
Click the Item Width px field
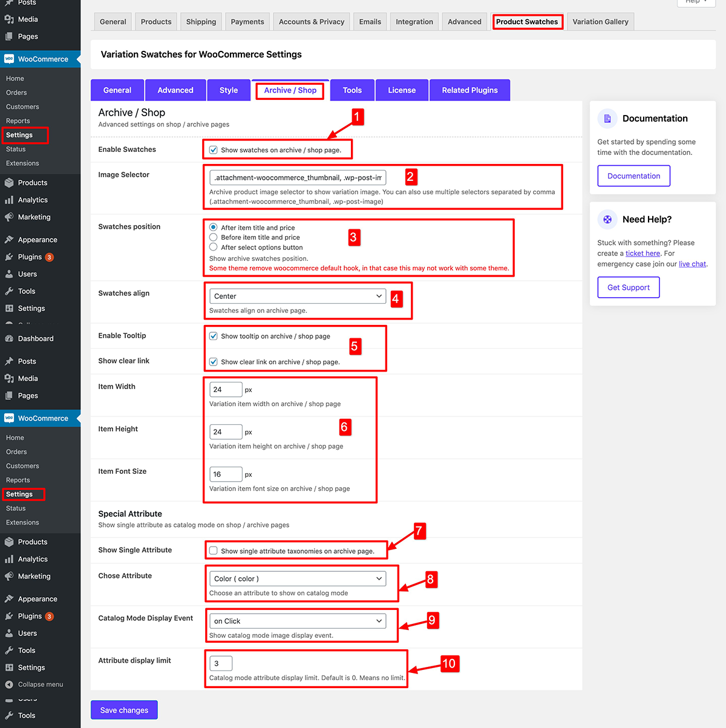(x=226, y=389)
